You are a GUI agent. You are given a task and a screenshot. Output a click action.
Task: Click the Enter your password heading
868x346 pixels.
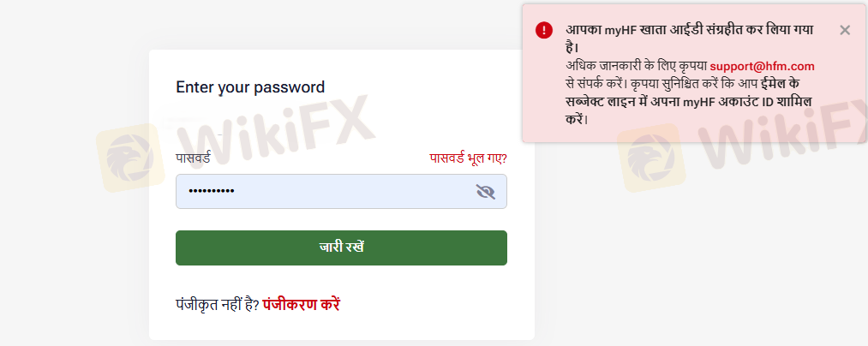(250, 87)
